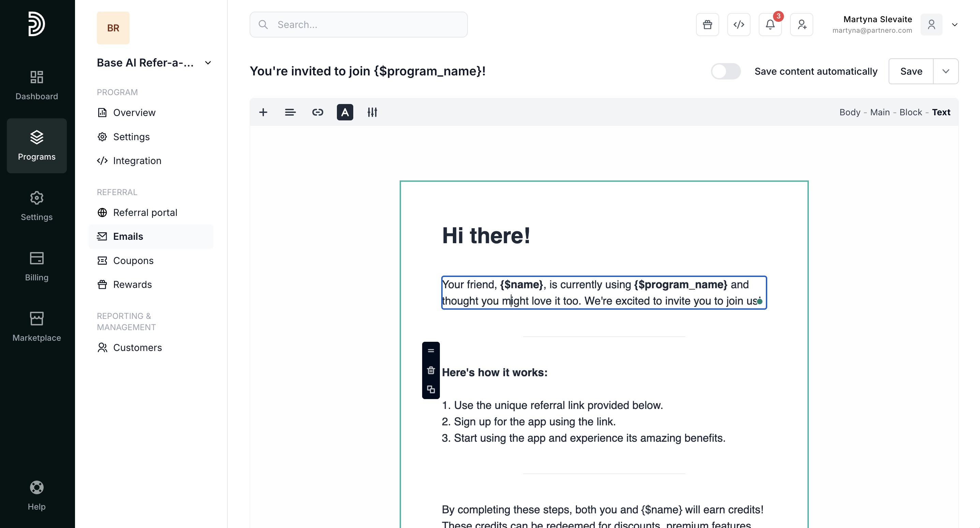
Task: Open the text alignment toolbar icon
Action: [x=290, y=112]
